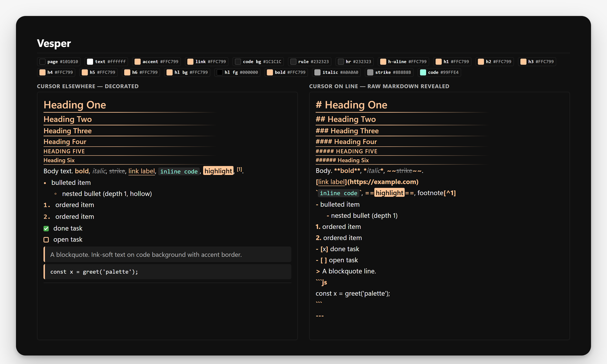The height and width of the screenshot is (364, 607).
Task: Click the decorated highlight word
Action: click(x=218, y=171)
